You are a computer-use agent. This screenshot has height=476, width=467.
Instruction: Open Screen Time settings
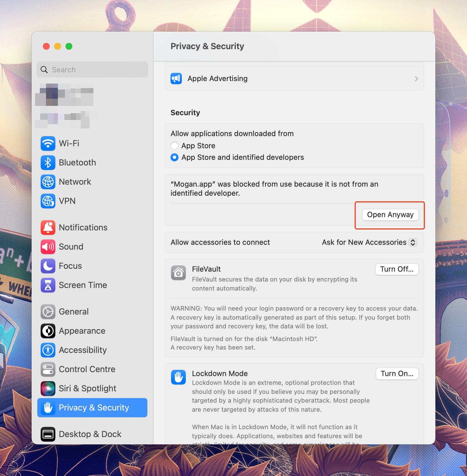coord(83,285)
